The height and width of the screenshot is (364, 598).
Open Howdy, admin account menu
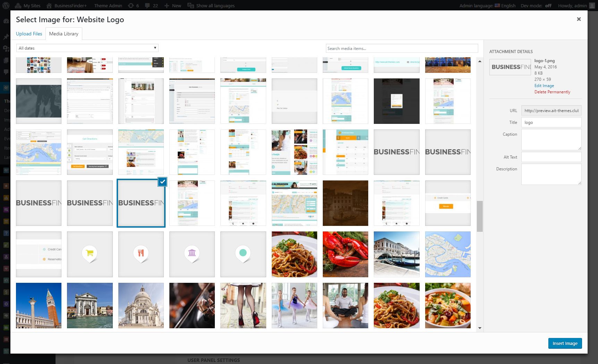point(576,6)
